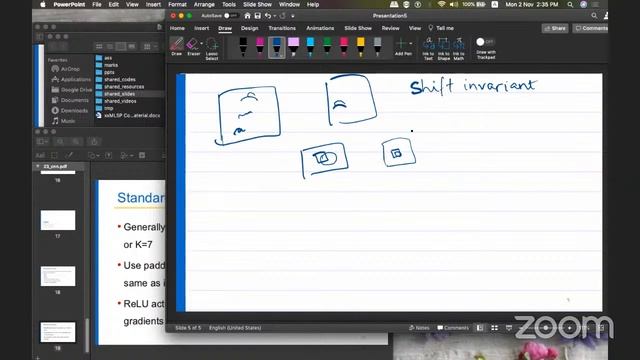
Task: Switch to Normal view icon
Action: click(x=480, y=328)
